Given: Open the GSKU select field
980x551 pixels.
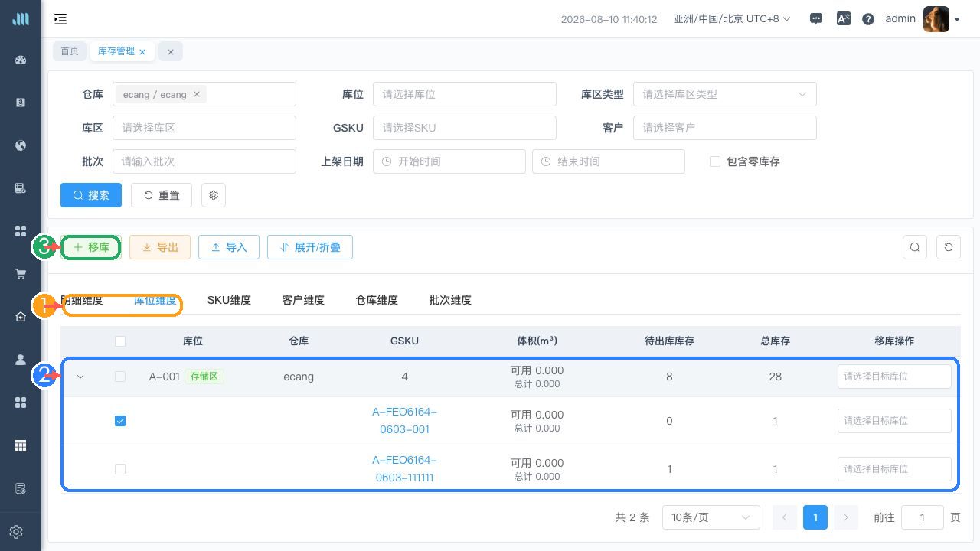Looking at the screenshot, I should click(465, 128).
